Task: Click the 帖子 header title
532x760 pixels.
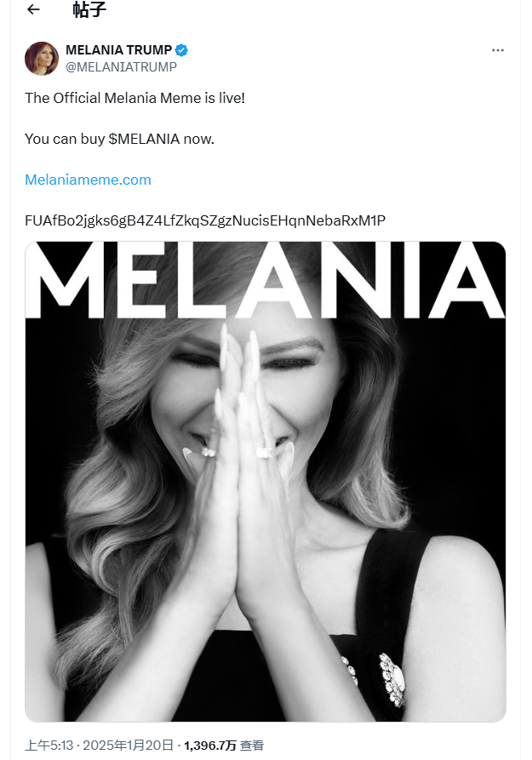Action: tap(89, 10)
